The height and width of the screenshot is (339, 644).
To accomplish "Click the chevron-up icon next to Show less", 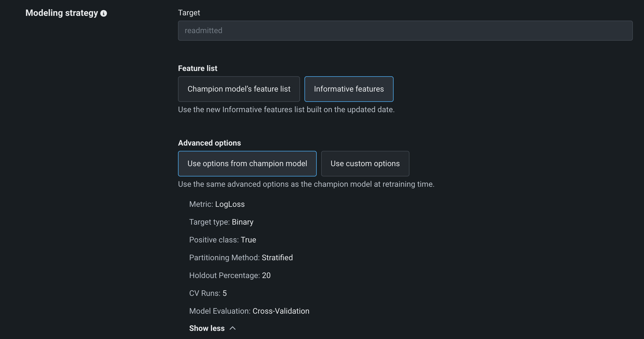I will (x=233, y=328).
